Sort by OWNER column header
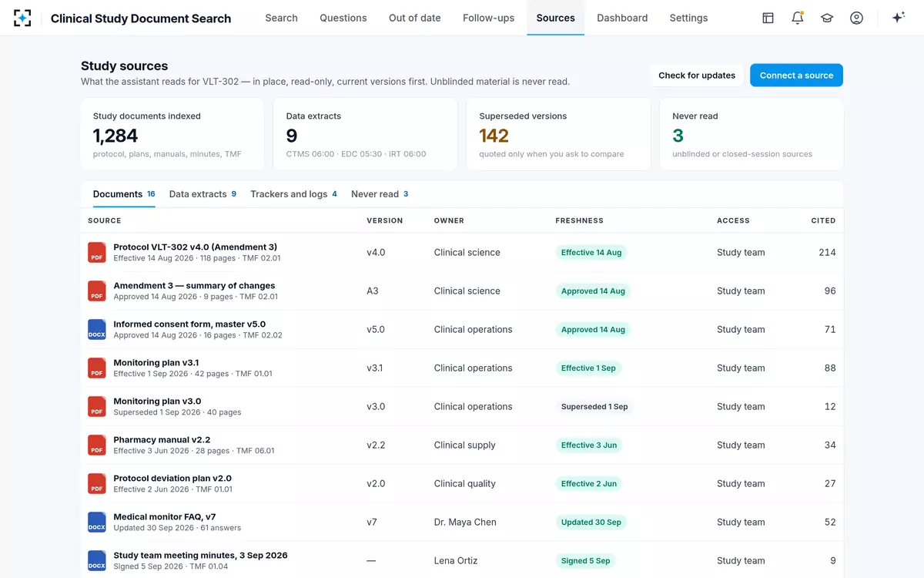This screenshot has height=578, width=924. [x=449, y=220]
